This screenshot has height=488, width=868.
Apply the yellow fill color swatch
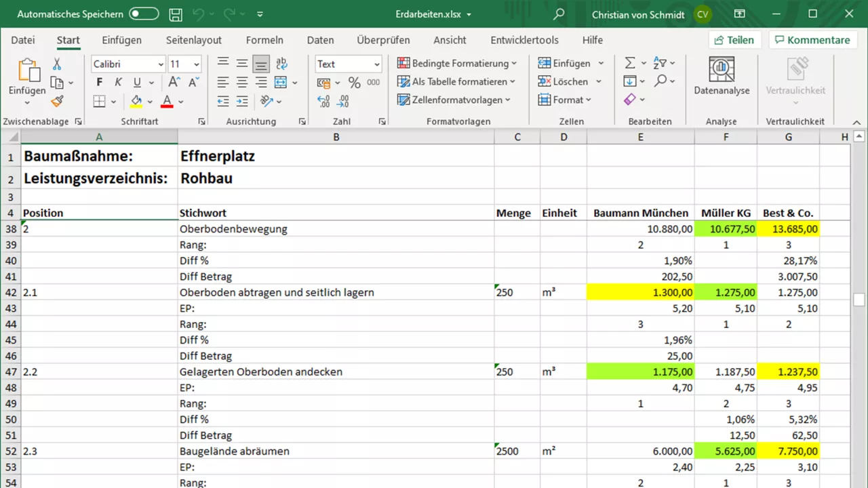[x=136, y=102]
